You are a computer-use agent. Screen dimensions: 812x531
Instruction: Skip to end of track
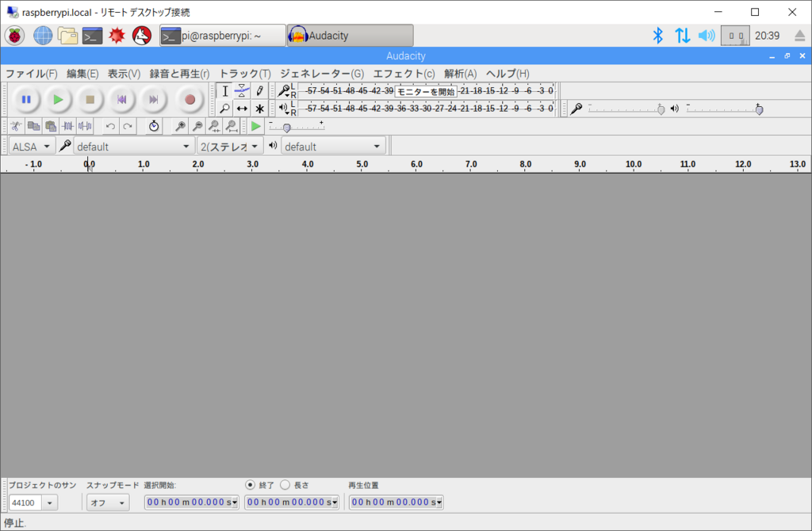click(x=154, y=99)
